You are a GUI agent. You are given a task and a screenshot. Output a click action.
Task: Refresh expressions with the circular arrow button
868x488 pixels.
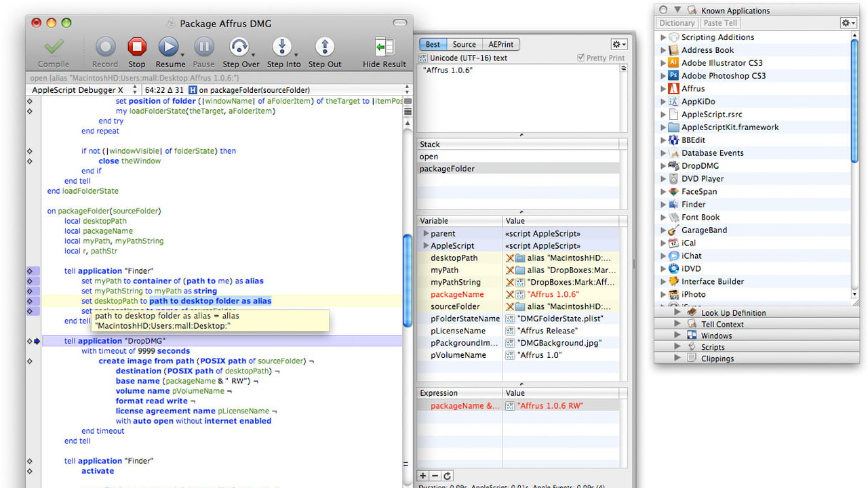click(x=448, y=476)
